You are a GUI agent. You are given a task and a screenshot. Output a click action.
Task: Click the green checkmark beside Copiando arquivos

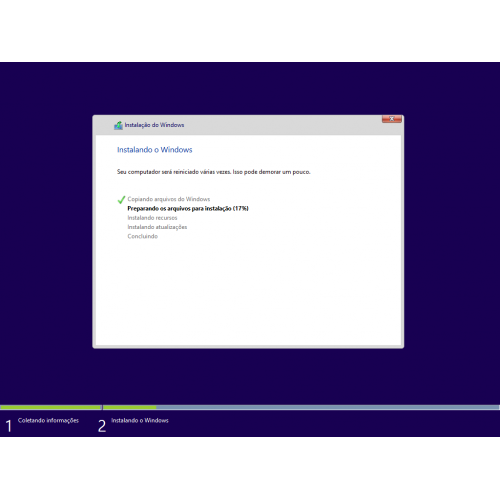[121, 200]
